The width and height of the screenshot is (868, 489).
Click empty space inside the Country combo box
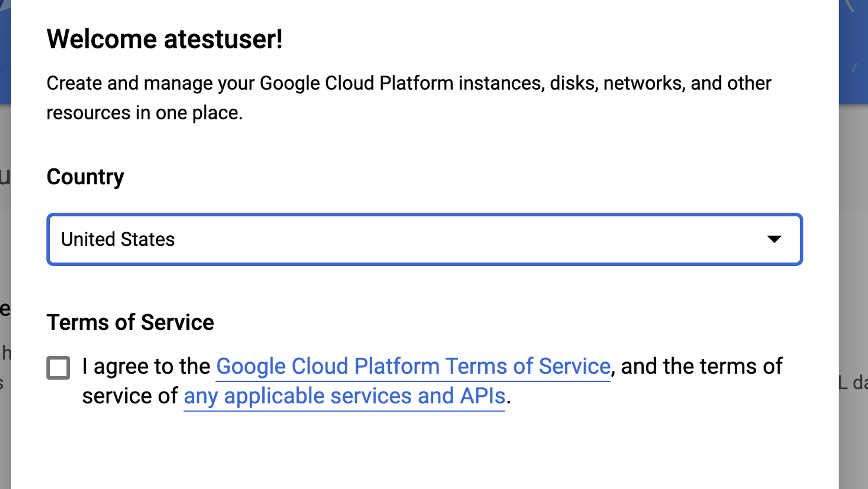coord(452,239)
